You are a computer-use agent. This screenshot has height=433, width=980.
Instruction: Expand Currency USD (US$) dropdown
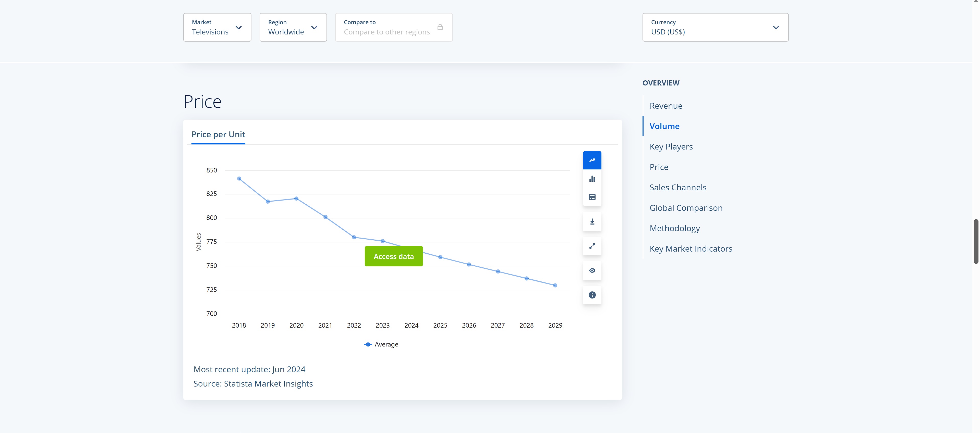click(715, 27)
